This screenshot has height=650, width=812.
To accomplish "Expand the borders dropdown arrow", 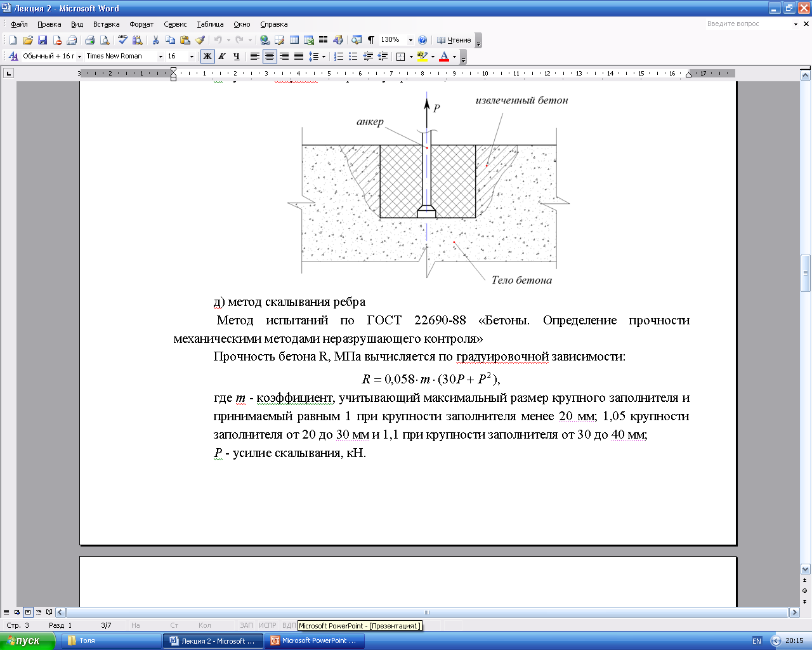I will click(x=411, y=56).
